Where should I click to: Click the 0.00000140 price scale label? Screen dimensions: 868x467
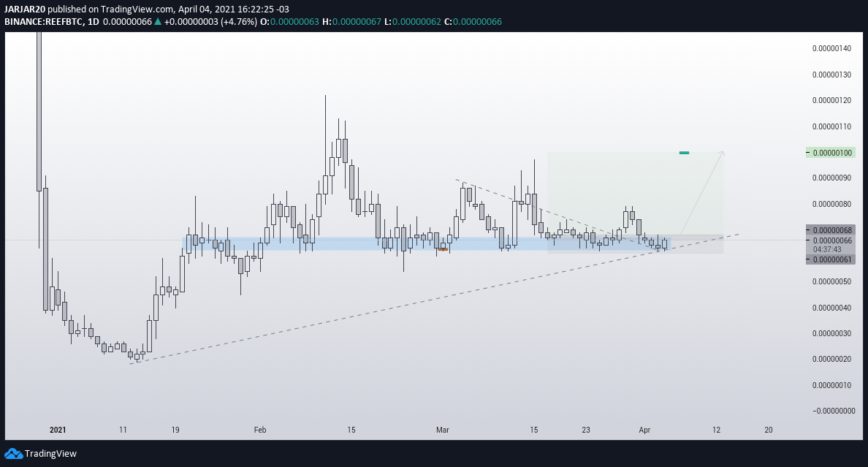click(832, 49)
